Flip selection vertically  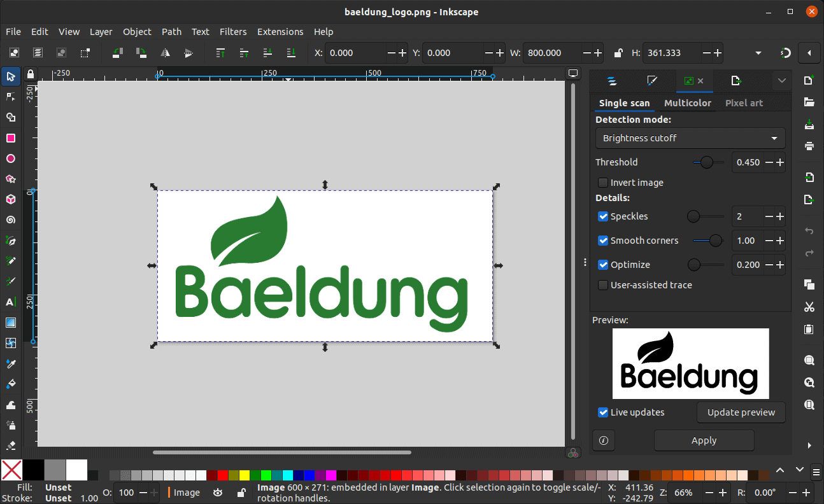click(188, 53)
